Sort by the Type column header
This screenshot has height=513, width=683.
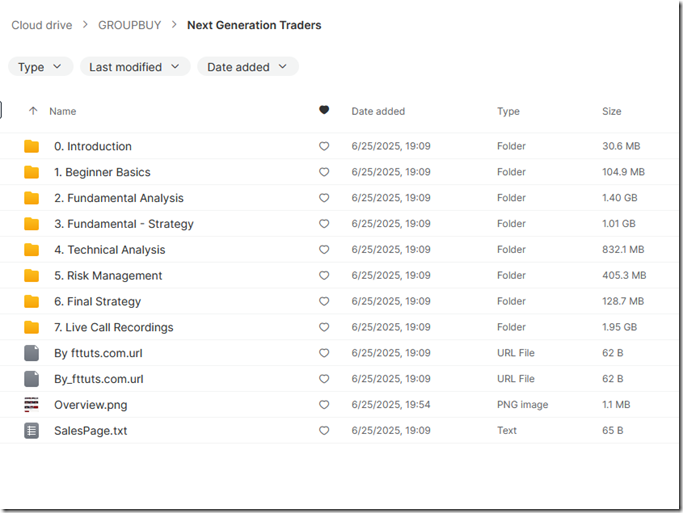coord(508,111)
